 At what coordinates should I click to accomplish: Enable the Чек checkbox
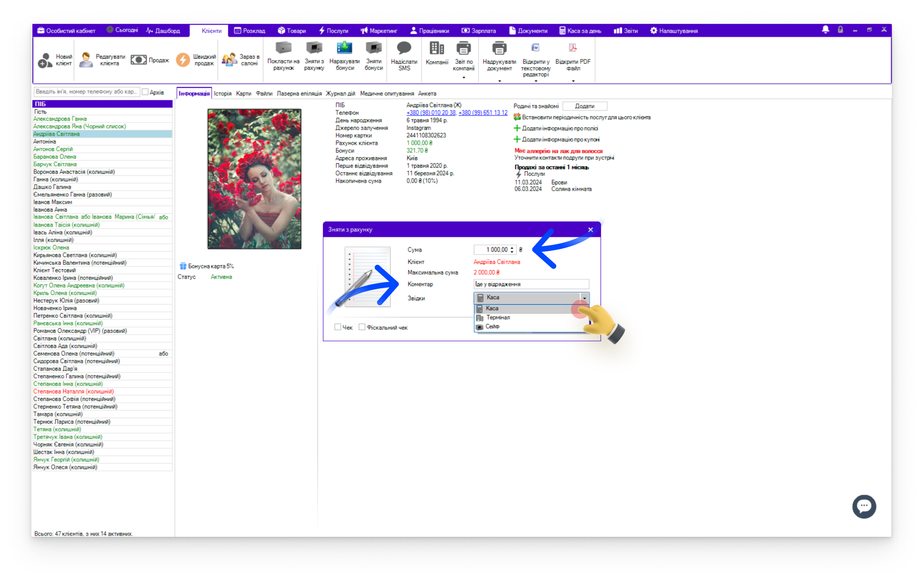click(337, 327)
